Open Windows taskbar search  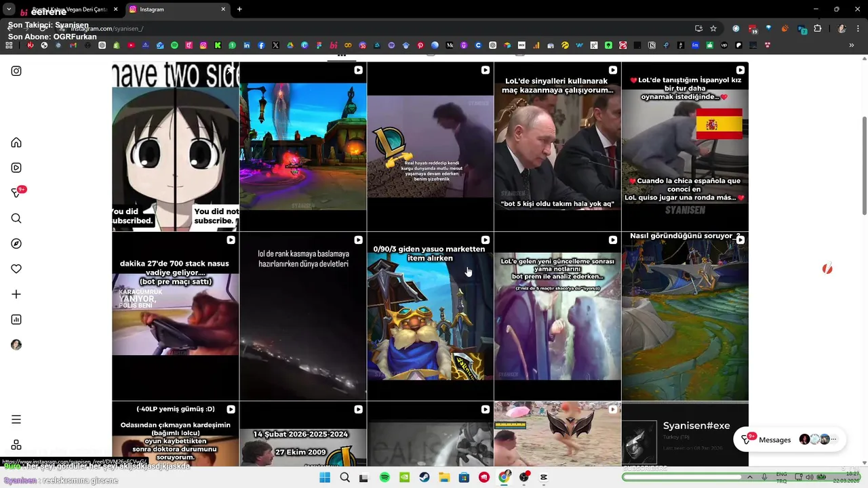344,477
